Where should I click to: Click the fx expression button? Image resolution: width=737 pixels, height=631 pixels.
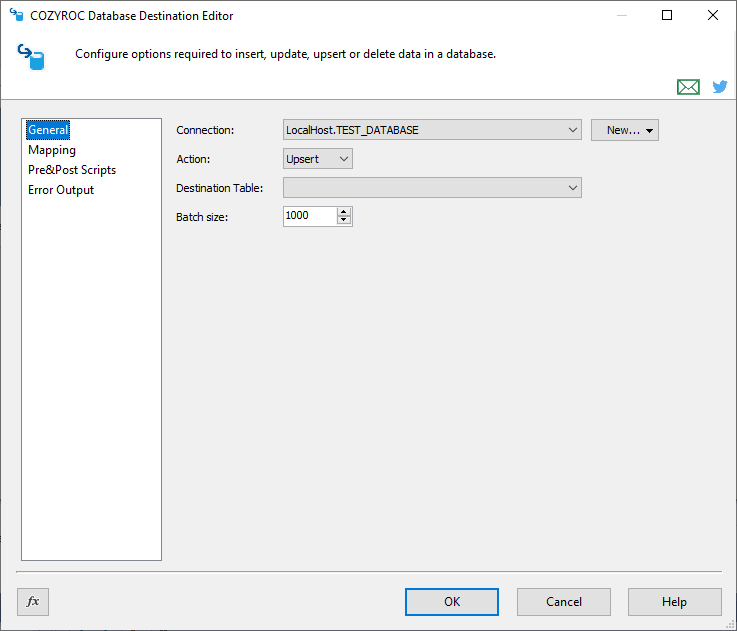(x=33, y=601)
